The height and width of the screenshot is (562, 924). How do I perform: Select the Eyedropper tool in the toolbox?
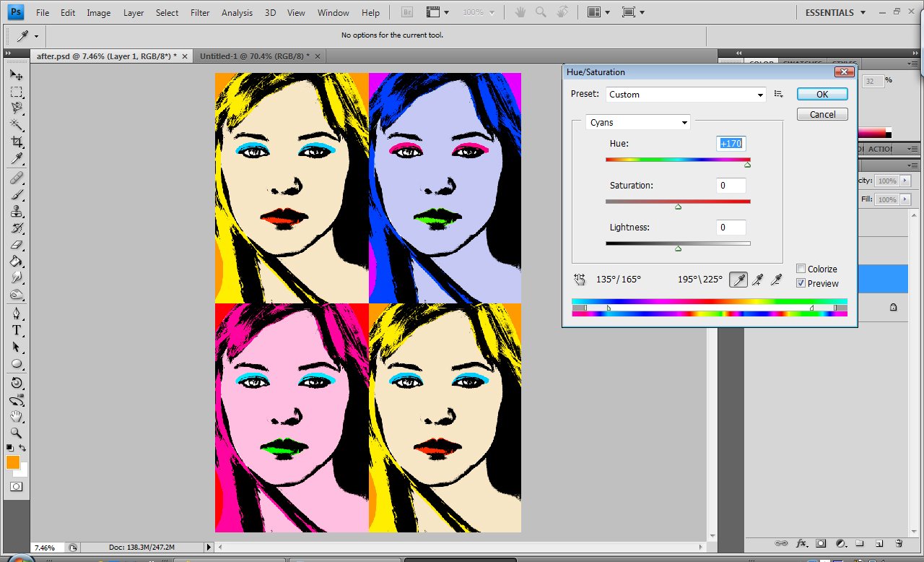pos(16,158)
